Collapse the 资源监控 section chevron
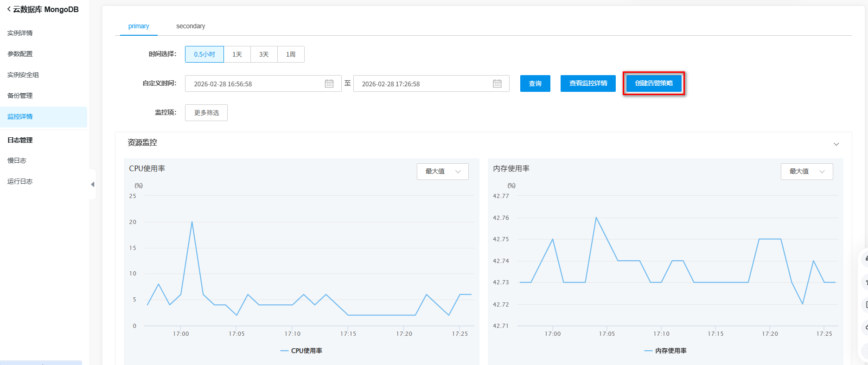The image size is (868, 365). pos(836,144)
